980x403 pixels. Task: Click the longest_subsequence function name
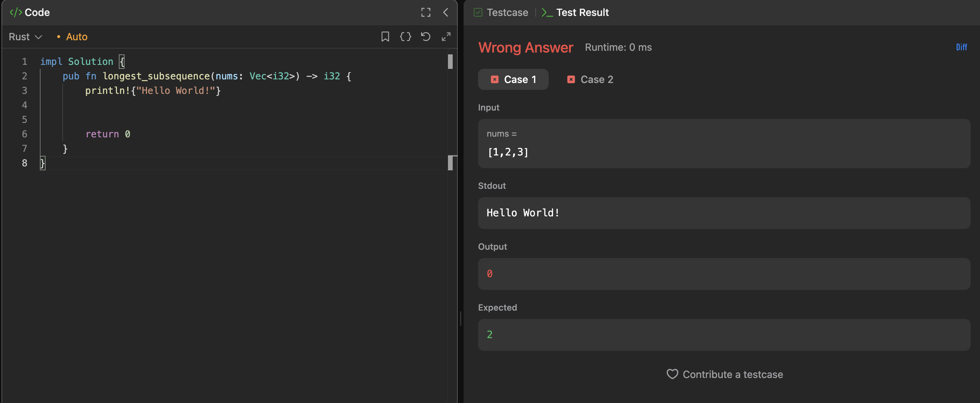(x=156, y=76)
